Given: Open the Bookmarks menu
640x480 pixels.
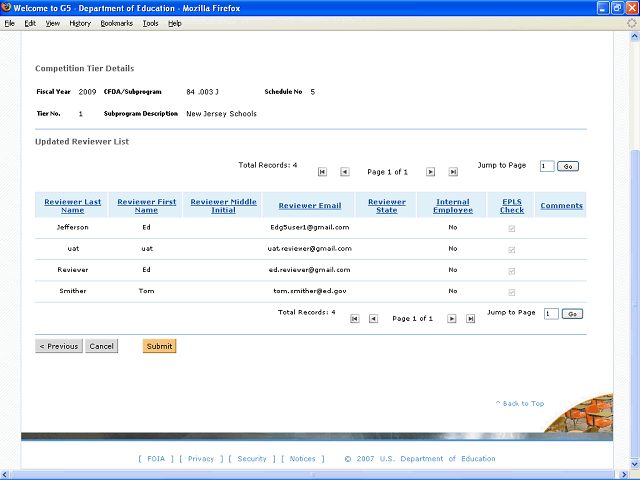Looking at the screenshot, I should point(117,23).
